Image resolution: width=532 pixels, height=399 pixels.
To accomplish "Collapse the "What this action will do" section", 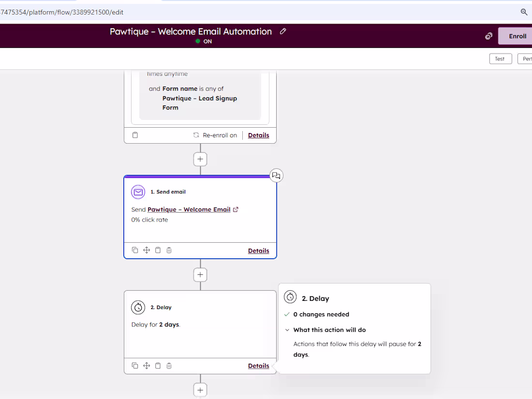I will click(286, 329).
